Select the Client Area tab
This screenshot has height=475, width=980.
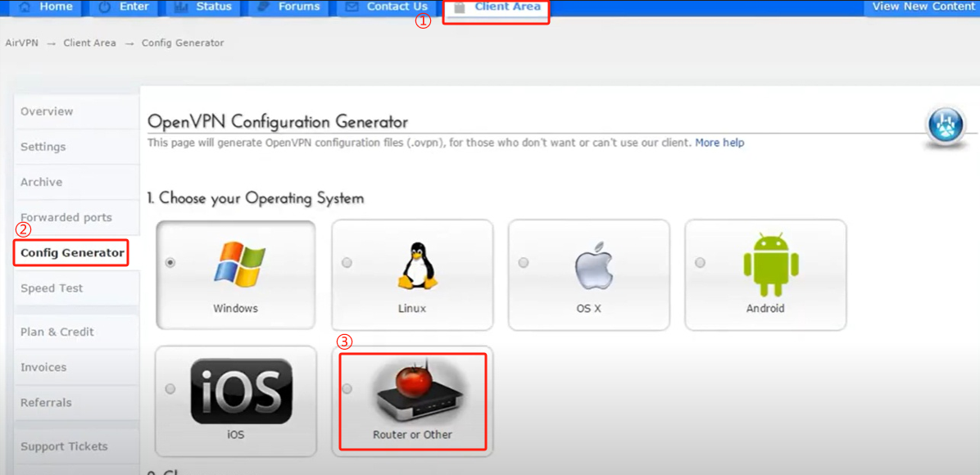[x=497, y=9]
